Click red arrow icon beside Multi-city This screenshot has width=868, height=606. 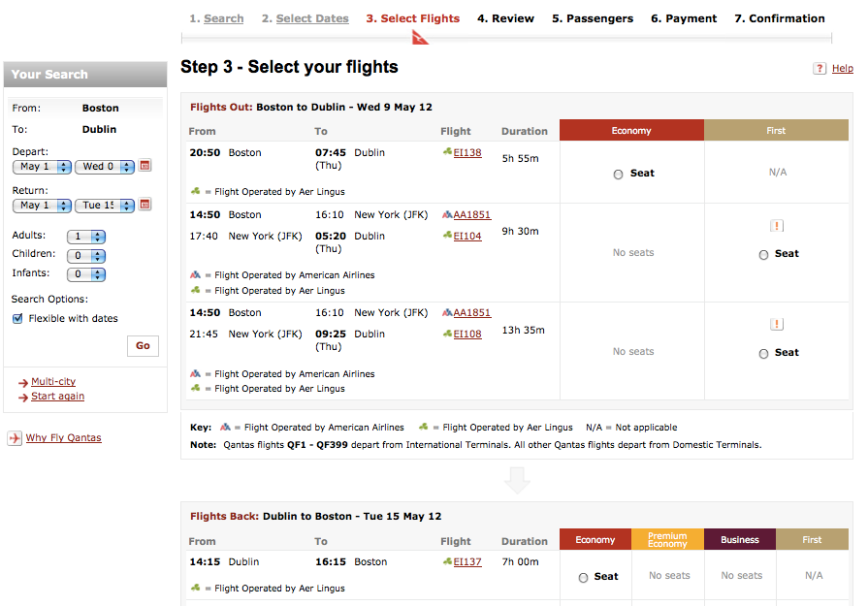pos(23,383)
